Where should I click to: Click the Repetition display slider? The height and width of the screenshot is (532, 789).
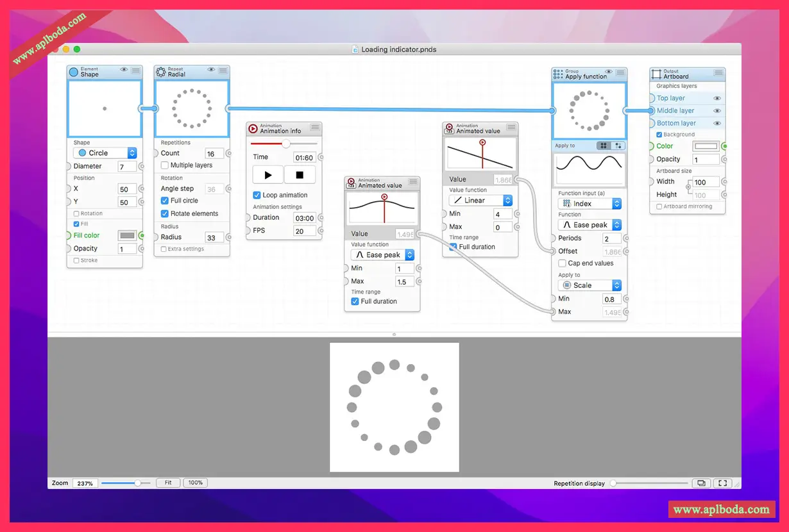tap(648, 483)
